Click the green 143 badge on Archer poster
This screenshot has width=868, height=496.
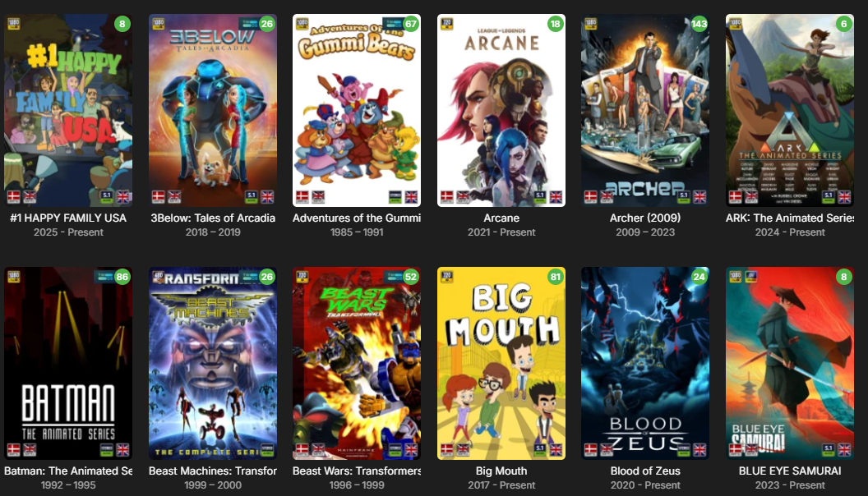coord(699,24)
